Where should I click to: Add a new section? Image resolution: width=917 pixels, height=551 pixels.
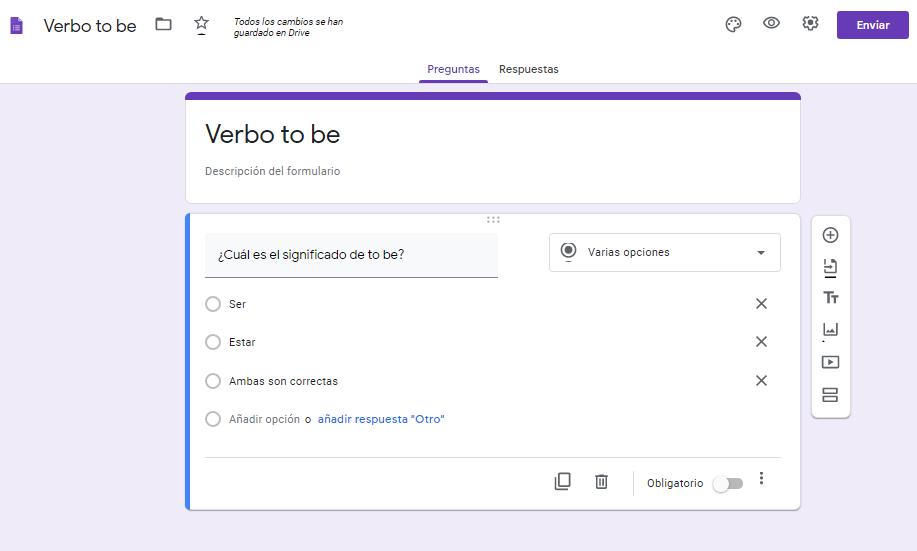click(830, 395)
